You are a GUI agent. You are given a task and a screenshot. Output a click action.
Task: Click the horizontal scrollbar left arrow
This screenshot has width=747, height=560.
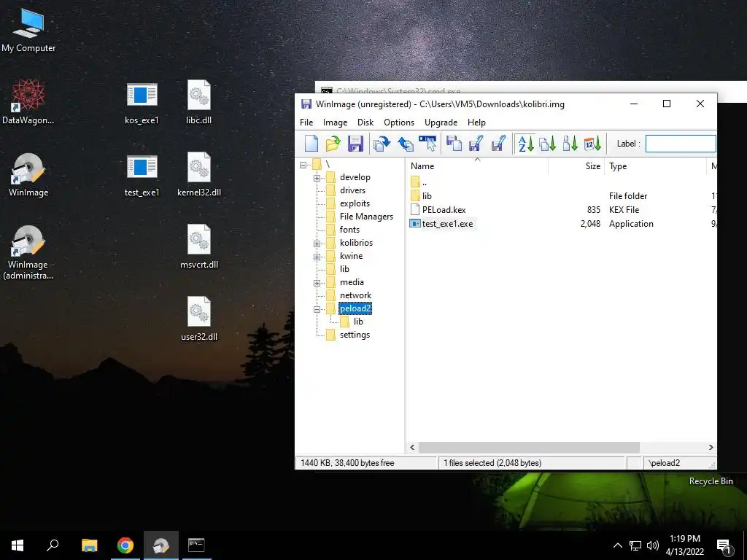(x=413, y=448)
